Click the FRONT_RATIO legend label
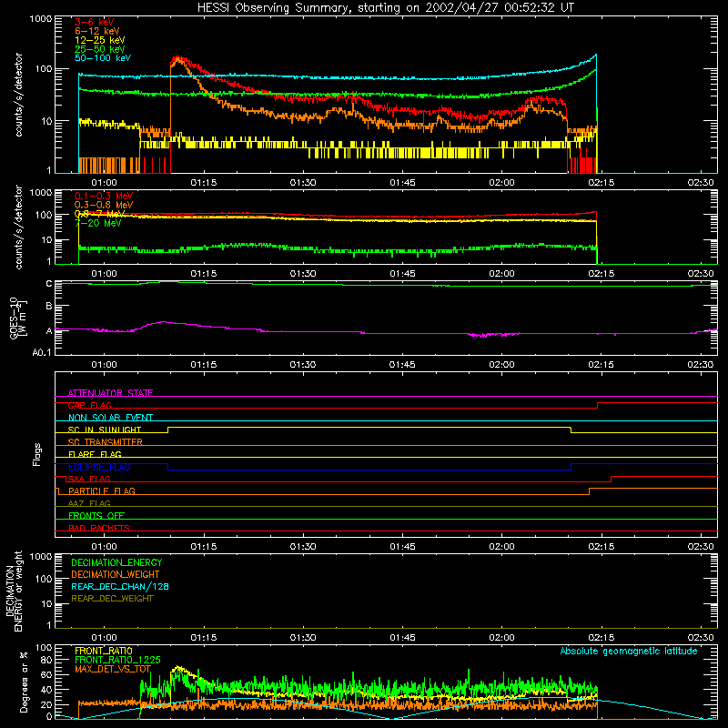 pyautogui.click(x=104, y=651)
